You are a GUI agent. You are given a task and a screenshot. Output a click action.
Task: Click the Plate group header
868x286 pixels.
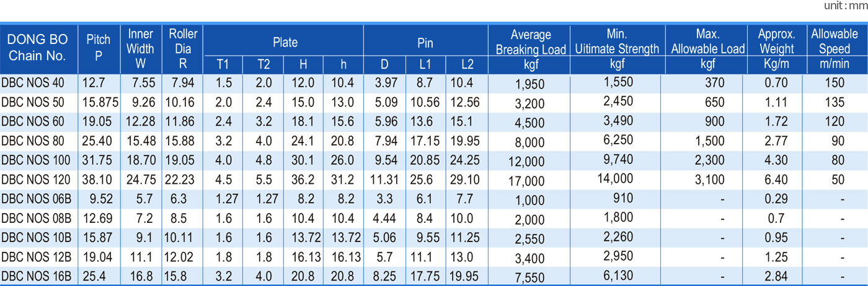285,42
